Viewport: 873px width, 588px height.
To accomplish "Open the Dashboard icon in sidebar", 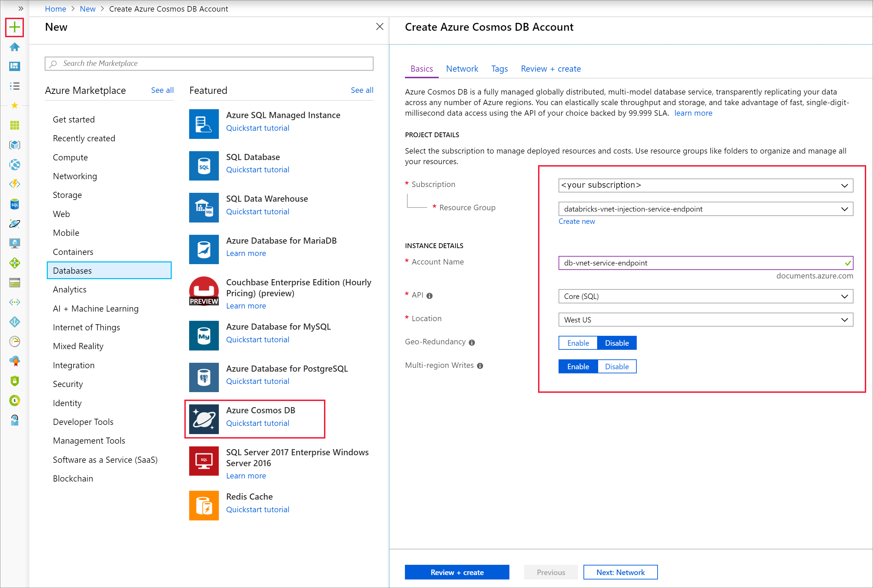I will click(15, 66).
